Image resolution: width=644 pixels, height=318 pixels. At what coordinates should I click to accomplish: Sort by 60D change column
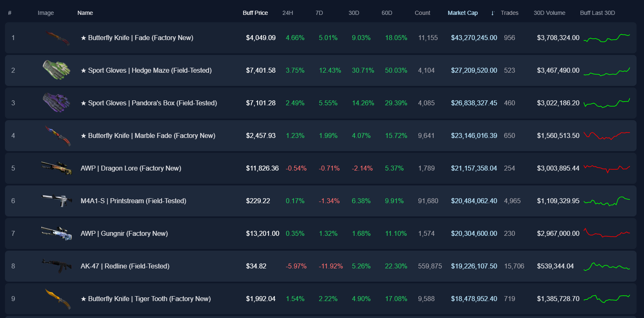(x=387, y=13)
